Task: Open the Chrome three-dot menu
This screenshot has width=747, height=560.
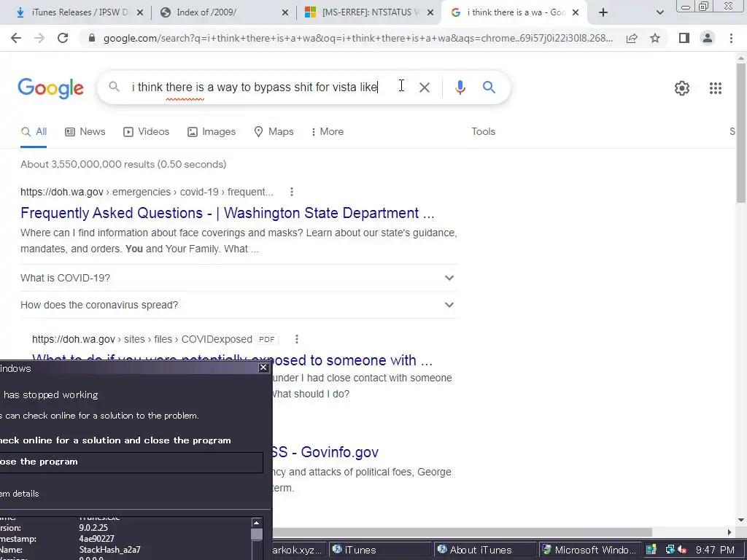Action: 731,38
